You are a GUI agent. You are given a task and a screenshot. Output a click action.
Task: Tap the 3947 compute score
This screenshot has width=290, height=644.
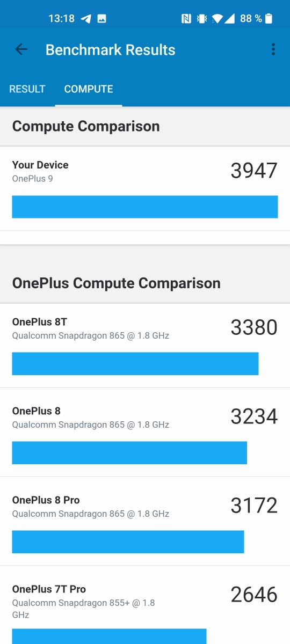[254, 171]
